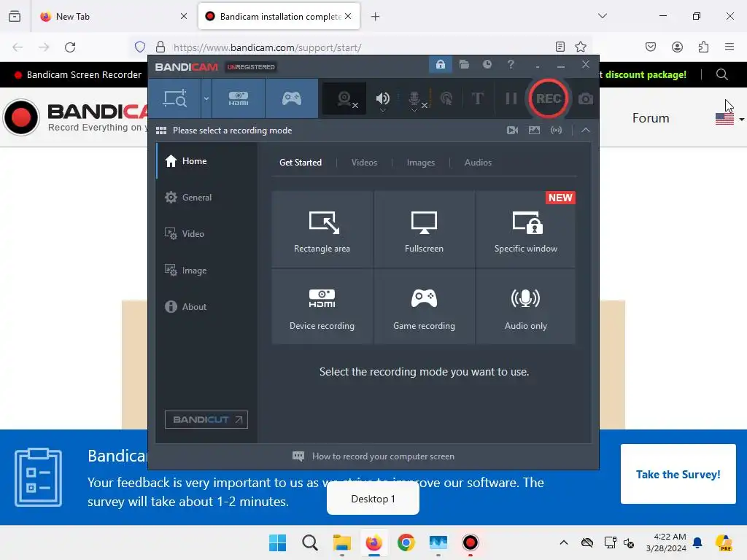Open the screen recording mode dropdown arrow

(x=206, y=98)
